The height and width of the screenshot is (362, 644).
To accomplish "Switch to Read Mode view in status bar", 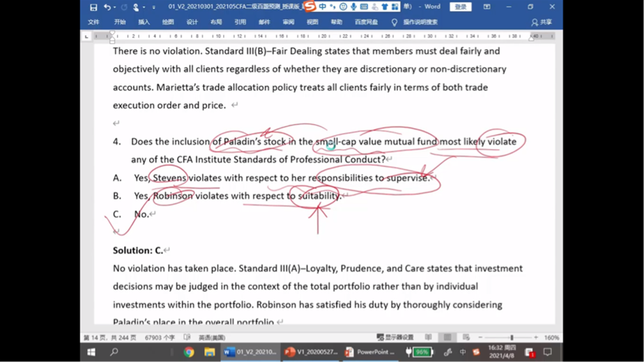I will click(x=429, y=338).
